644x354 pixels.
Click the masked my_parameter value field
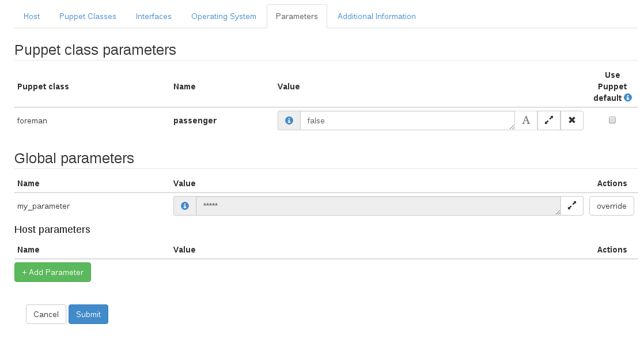pos(378,206)
